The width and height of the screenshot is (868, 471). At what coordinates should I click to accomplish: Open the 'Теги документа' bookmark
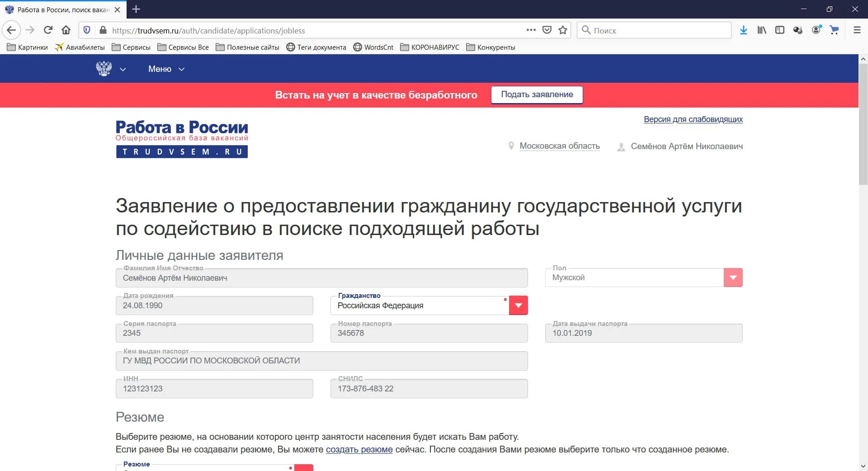click(316, 47)
